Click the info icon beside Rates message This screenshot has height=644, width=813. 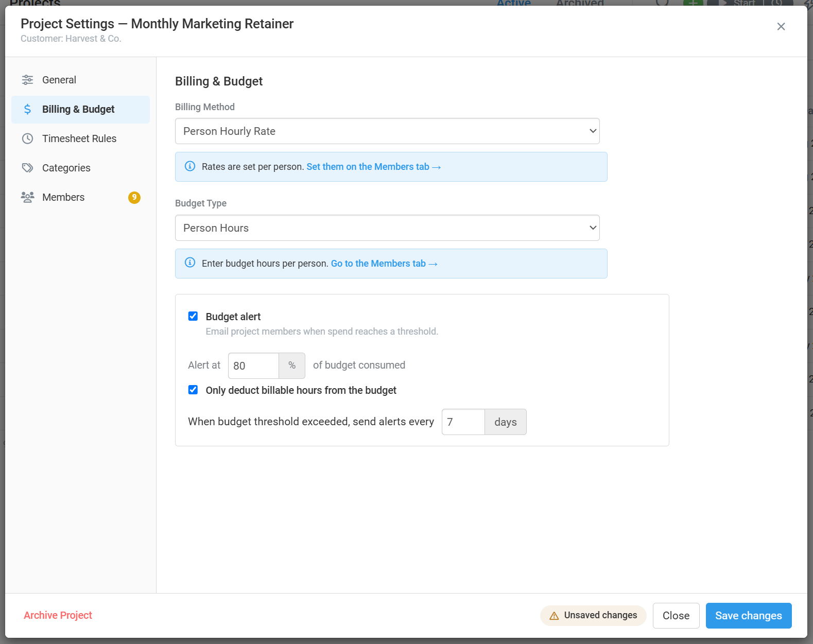(190, 166)
